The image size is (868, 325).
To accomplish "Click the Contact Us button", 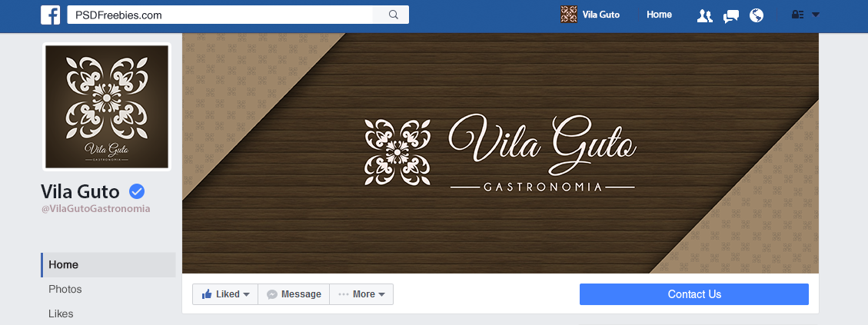I will pyautogui.click(x=694, y=294).
